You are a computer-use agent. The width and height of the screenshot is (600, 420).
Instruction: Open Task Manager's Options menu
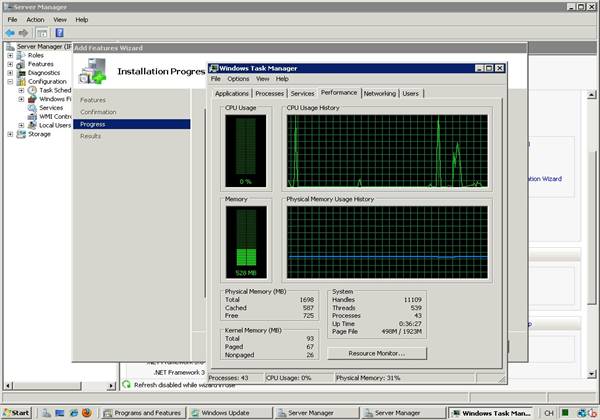click(x=238, y=78)
